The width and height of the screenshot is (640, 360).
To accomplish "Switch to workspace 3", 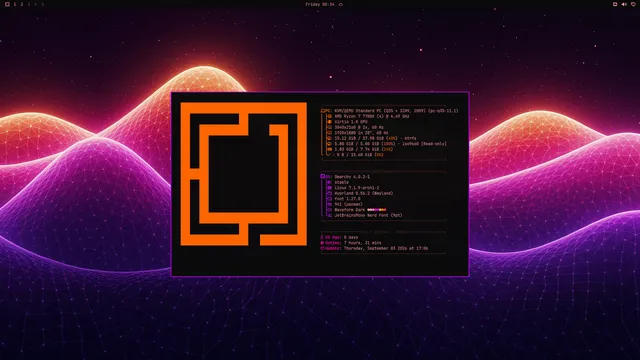I will point(29,4).
